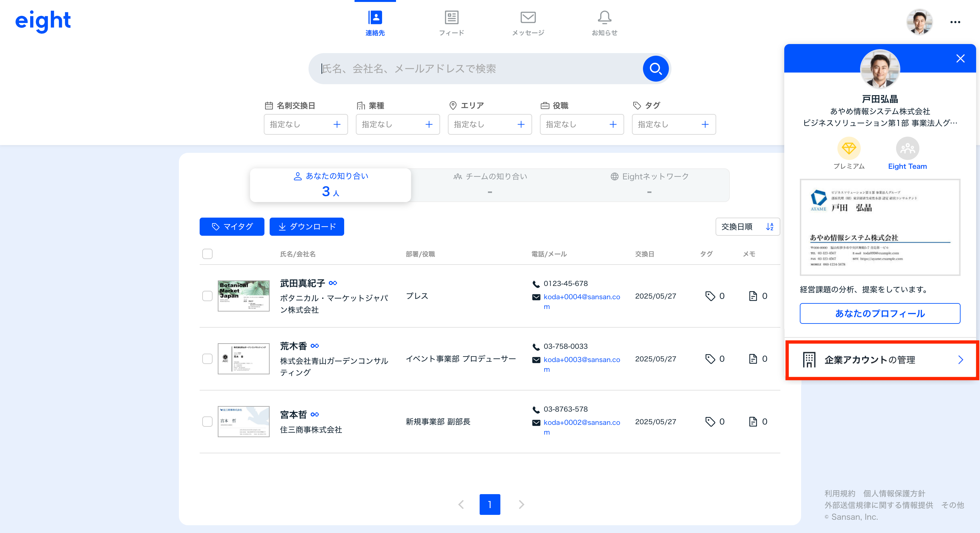980x533 pixels.
Task: Open the フィード (Feed) section
Action: tap(451, 22)
